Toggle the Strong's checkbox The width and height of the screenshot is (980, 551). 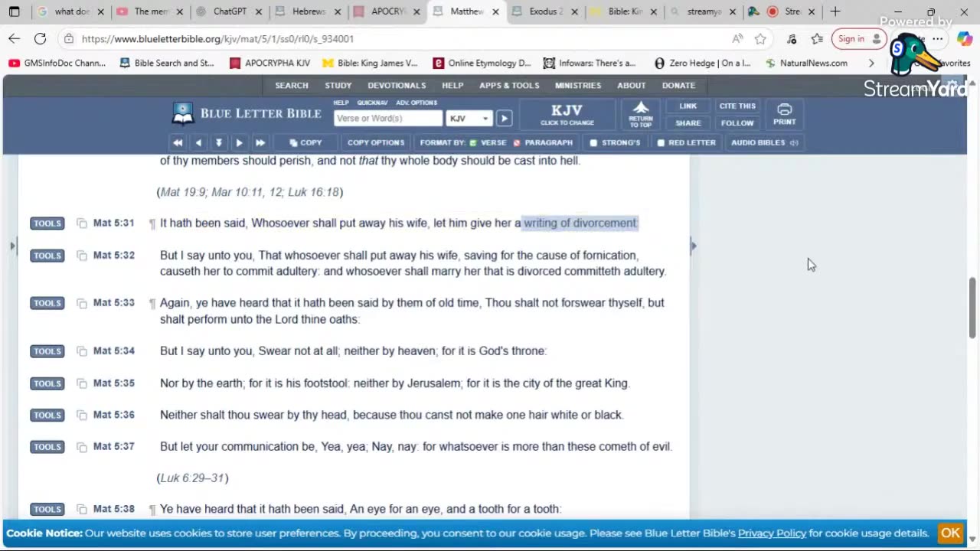coord(593,142)
